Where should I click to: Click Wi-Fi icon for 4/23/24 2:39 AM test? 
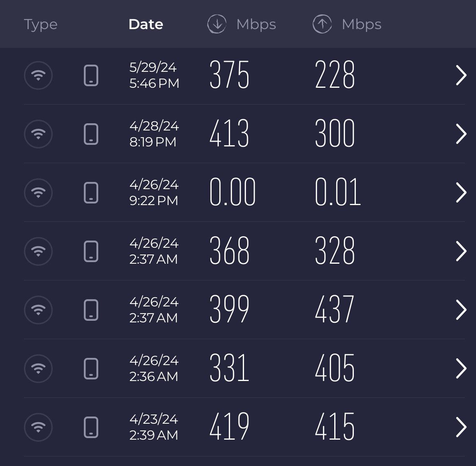(x=38, y=427)
